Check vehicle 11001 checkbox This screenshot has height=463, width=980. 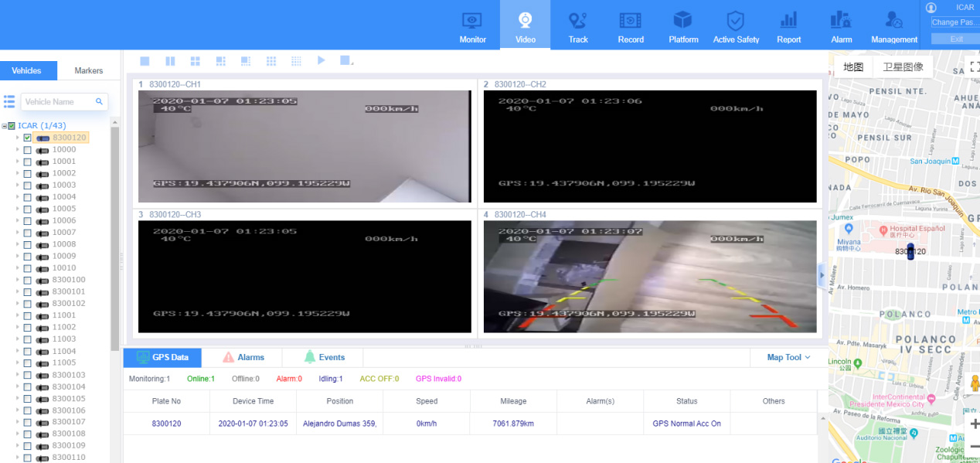tap(27, 315)
